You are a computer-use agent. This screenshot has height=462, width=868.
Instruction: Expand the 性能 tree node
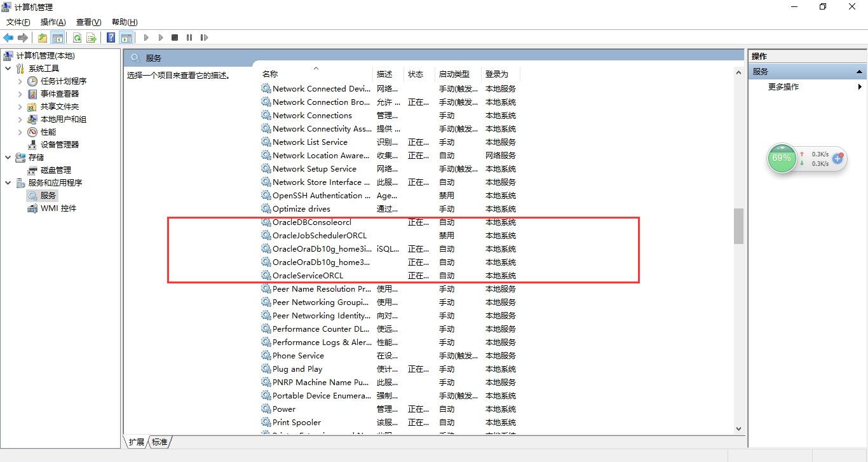(x=20, y=132)
